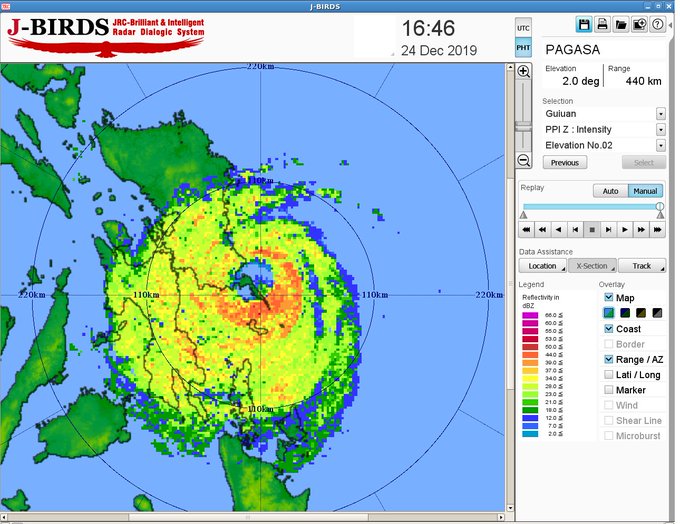Click the stop button in replay controls
Image resolution: width=680 pixels, height=524 pixels.
(x=592, y=229)
